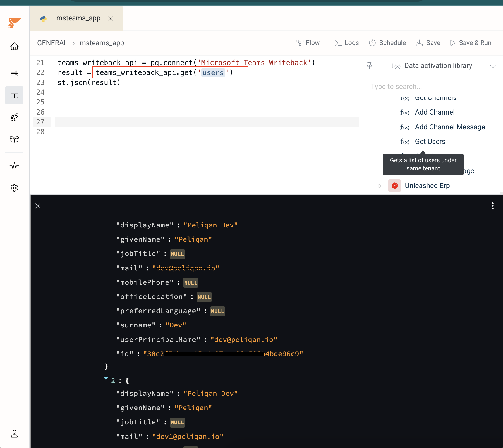
Task: Place cursor on code line 27
Action: pyautogui.click(x=207, y=122)
